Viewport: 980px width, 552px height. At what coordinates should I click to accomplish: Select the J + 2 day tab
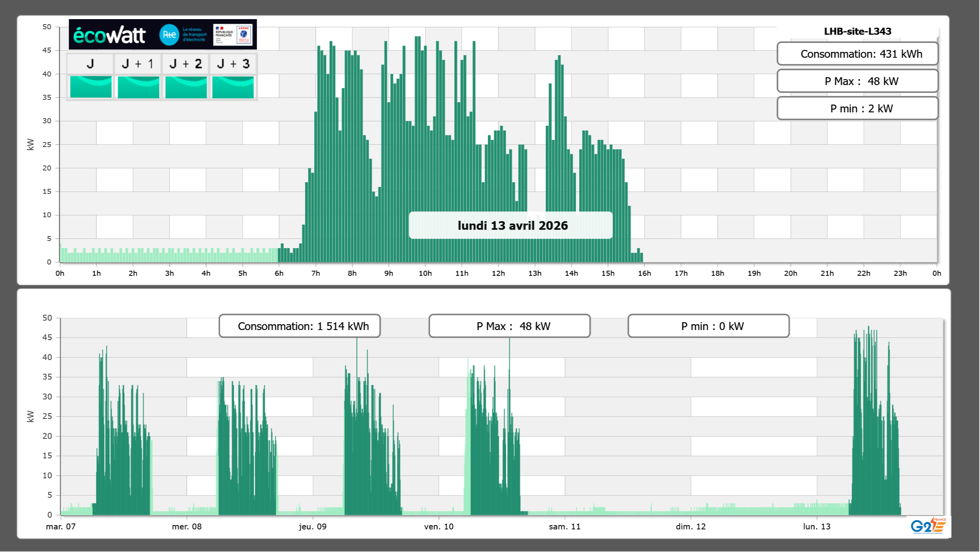pos(186,64)
